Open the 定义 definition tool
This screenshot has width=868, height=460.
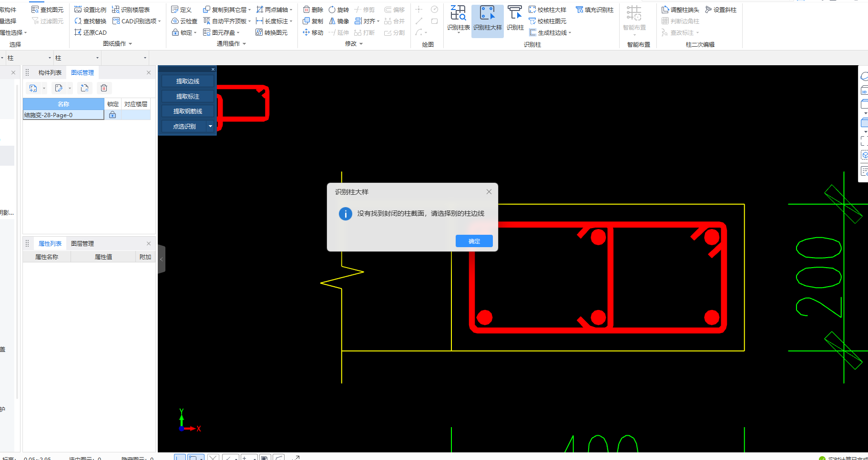(x=181, y=10)
